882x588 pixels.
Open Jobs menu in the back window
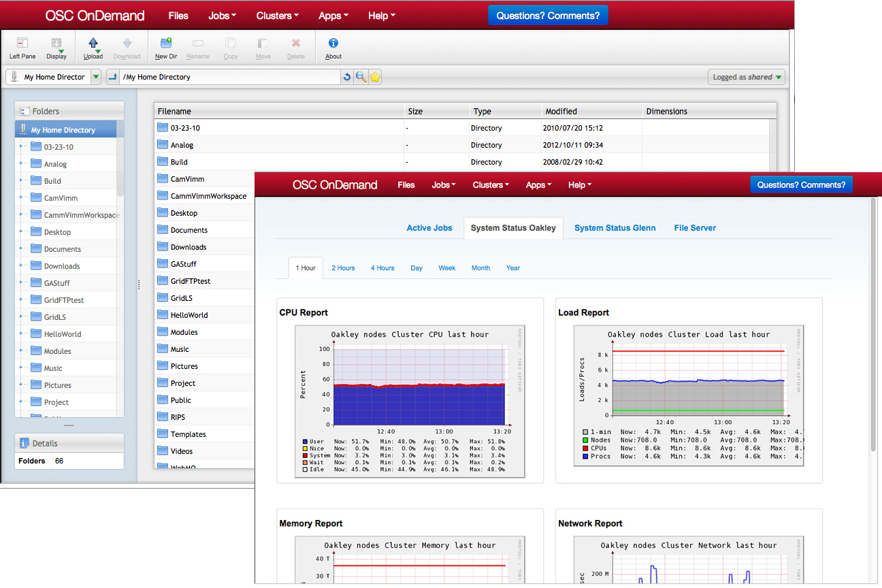tap(223, 16)
